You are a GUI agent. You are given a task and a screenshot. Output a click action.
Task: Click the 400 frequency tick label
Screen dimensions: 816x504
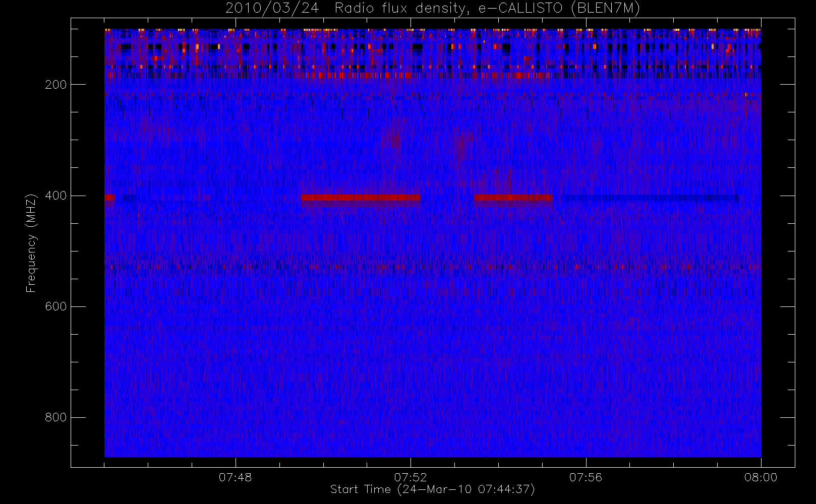[55, 196]
